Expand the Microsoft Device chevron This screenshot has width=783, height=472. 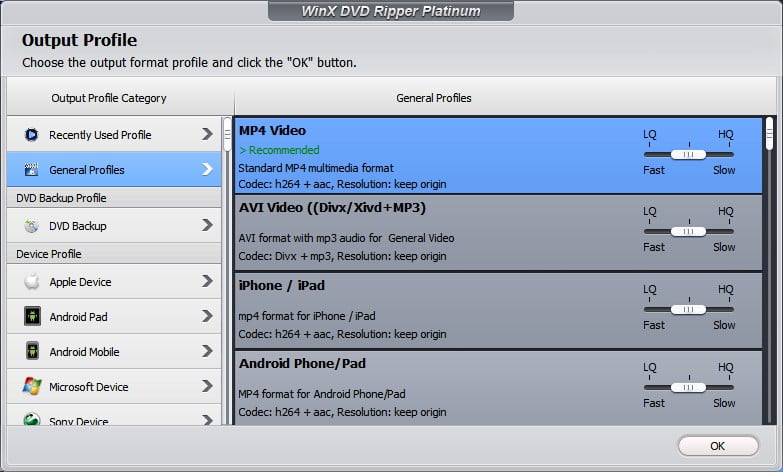click(x=207, y=387)
